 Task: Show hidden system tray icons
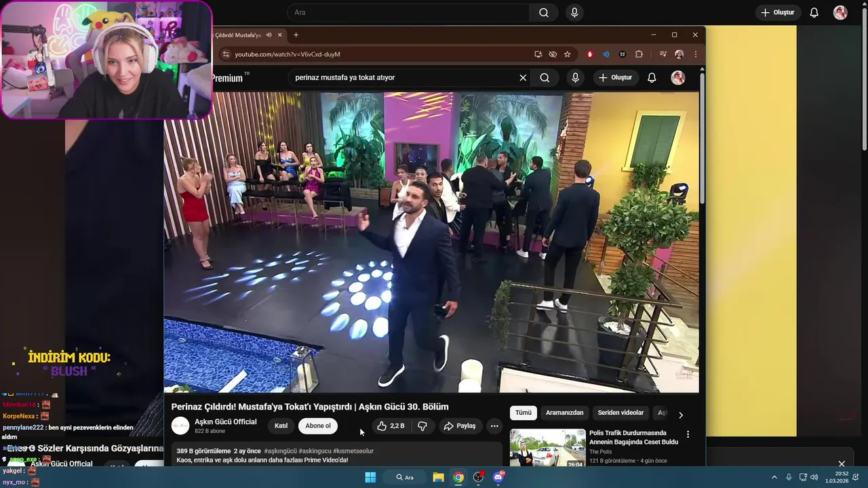[x=774, y=477]
